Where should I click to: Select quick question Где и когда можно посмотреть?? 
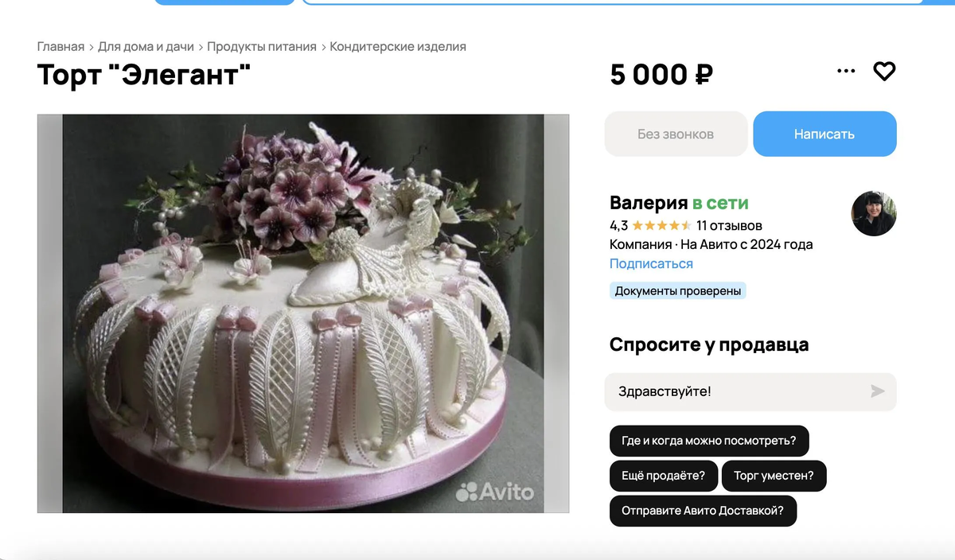(709, 441)
